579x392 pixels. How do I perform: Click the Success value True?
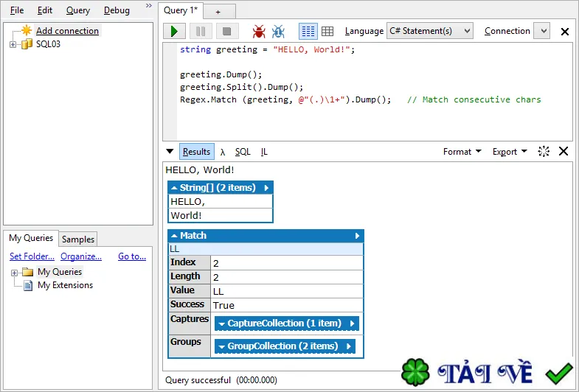pos(287,305)
